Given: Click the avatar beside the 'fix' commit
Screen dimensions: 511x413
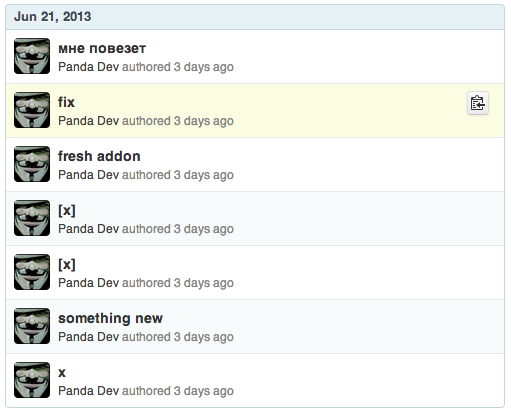Looking at the screenshot, I should 32,110.
